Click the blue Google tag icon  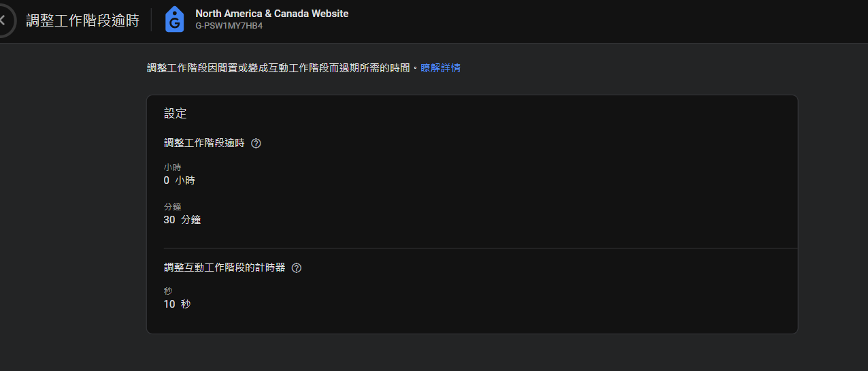click(175, 20)
